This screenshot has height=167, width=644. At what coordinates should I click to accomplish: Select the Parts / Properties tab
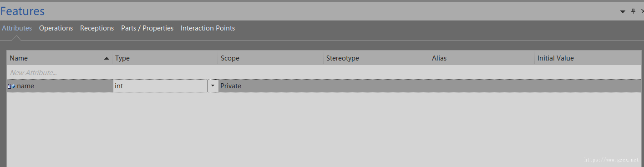147,28
